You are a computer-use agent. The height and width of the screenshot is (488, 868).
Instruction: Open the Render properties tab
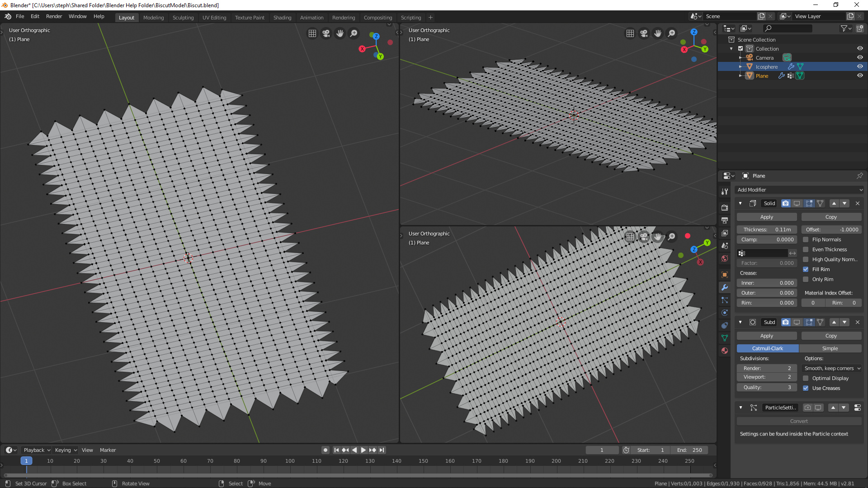(725, 207)
